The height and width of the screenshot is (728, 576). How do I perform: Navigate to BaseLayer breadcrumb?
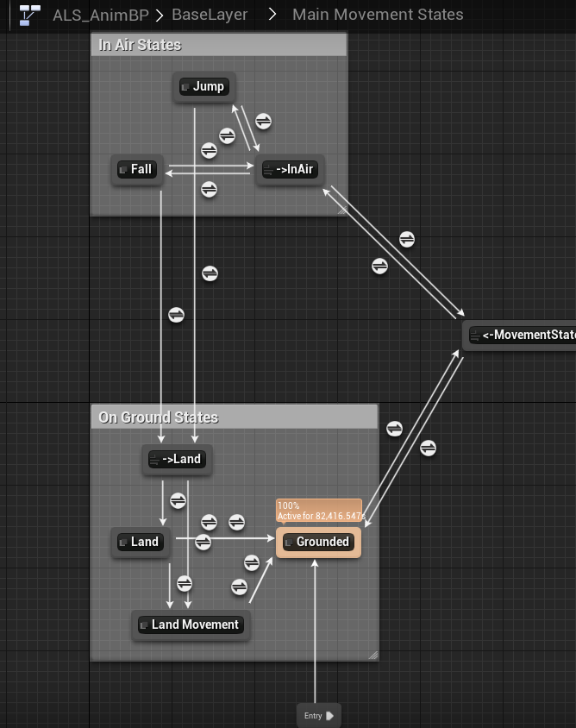pyautogui.click(x=210, y=15)
